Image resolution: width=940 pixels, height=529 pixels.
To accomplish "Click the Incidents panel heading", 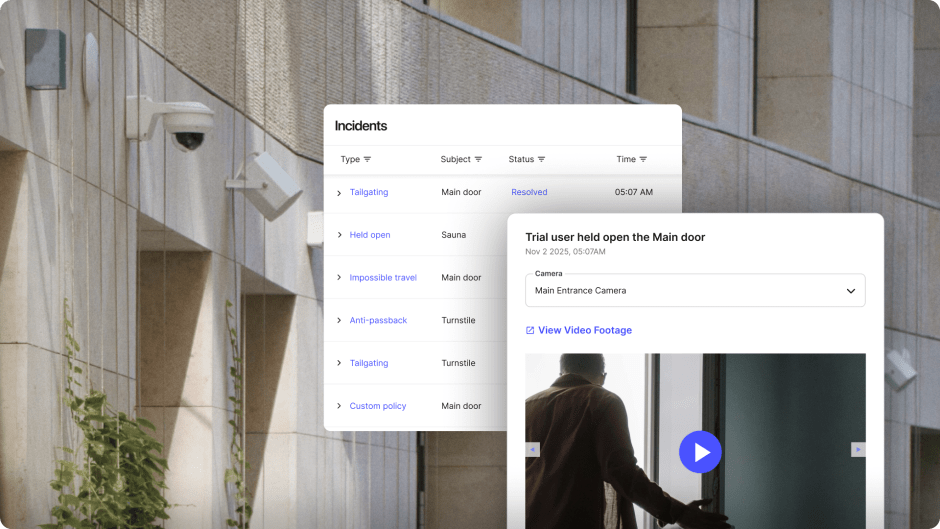I will [361, 126].
